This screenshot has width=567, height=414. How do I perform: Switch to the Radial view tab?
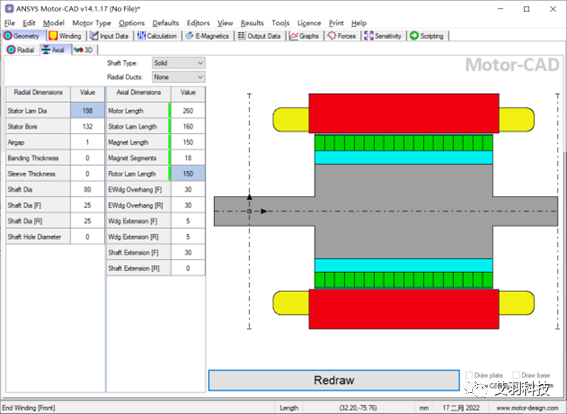(x=20, y=50)
